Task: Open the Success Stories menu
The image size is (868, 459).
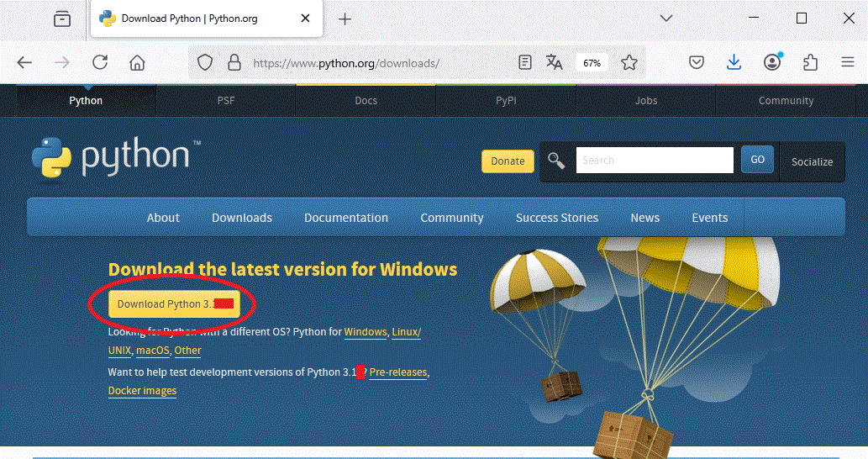Action: click(x=557, y=218)
